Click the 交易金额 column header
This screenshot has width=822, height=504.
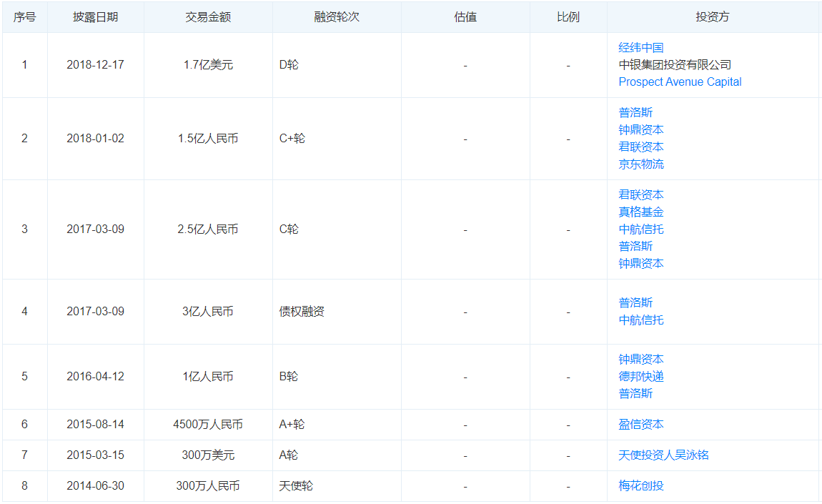208,17
